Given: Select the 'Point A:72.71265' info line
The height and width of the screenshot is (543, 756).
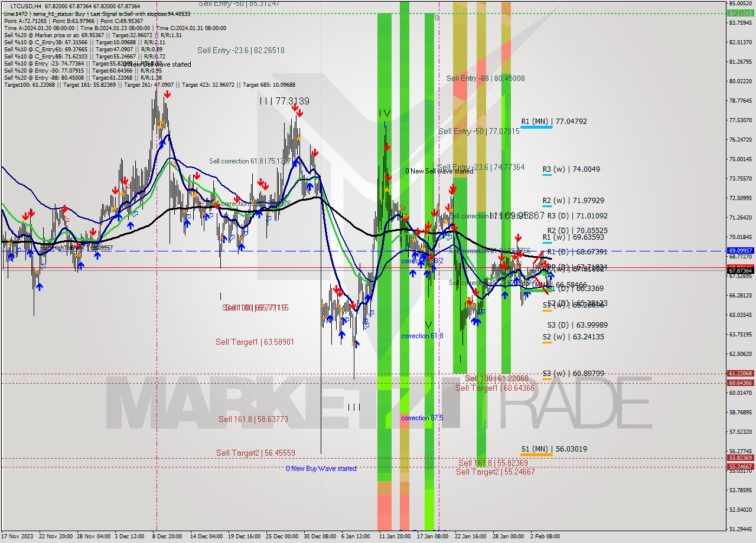Looking at the screenshot, I should click(x=73, y=21).
